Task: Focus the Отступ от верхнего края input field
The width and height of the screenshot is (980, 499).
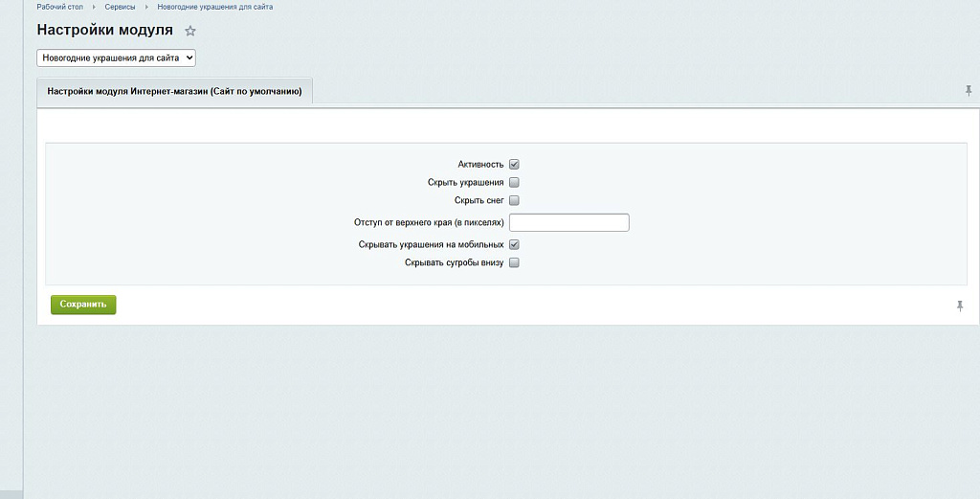Action: coord(568,223)
